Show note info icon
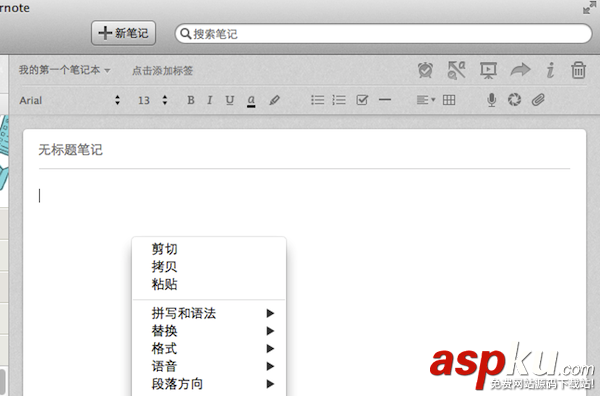Image resolution: width=600 pixels, height=396 pixels. (550, 70)
